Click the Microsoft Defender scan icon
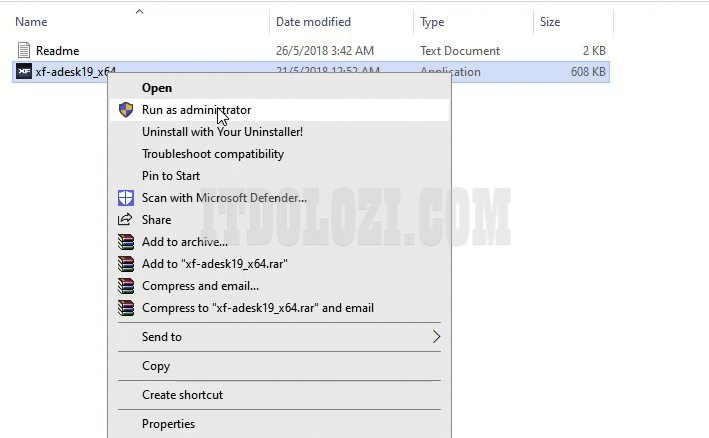 [x=125, y=198]
